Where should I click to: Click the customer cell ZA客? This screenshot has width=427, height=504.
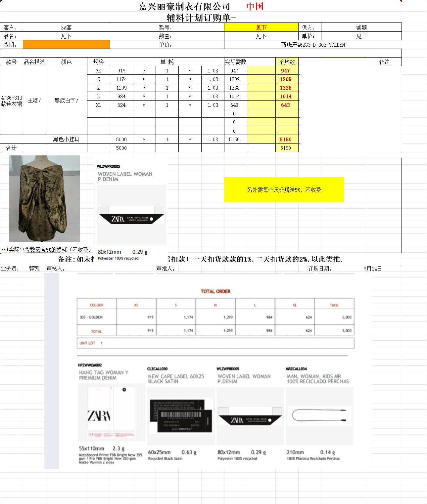tap(66, 27)
